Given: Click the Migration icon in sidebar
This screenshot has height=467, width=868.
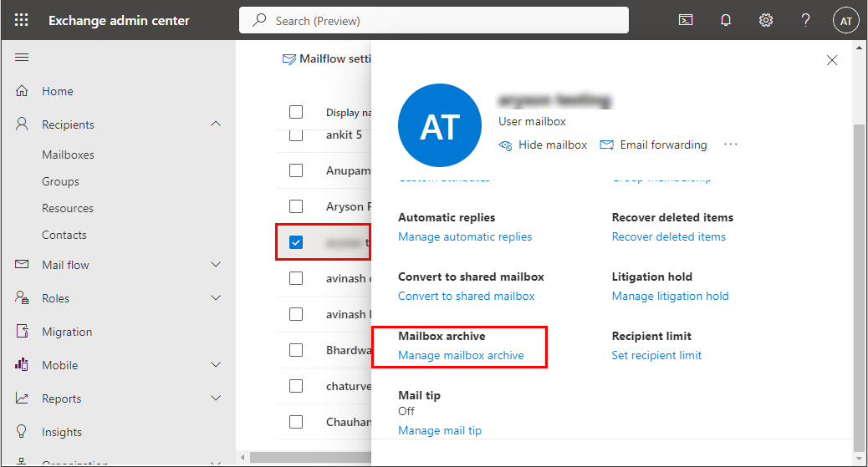Looking at the screenshot, I should pyautogui.click(x=22, y=331).
